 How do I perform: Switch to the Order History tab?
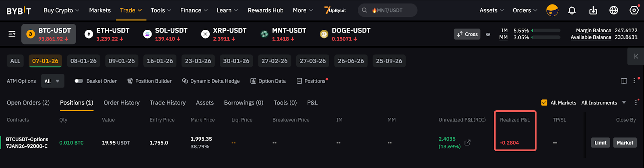122,103
